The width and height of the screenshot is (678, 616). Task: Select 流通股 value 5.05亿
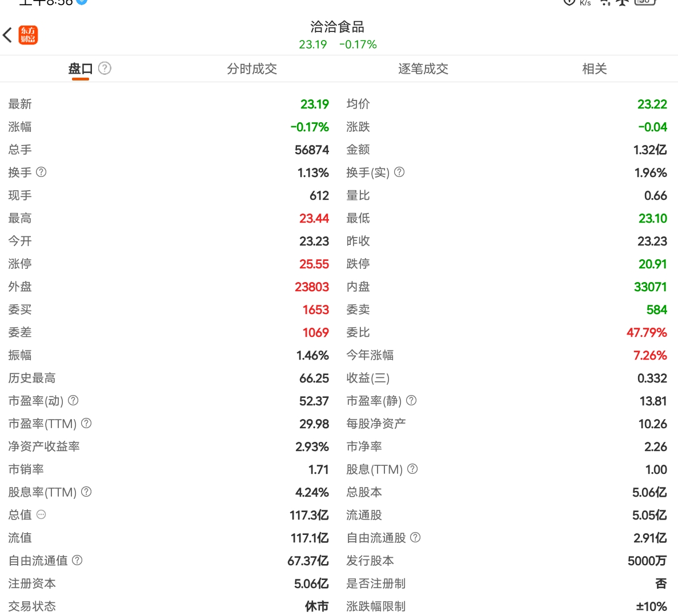click(x=649, y=516)
